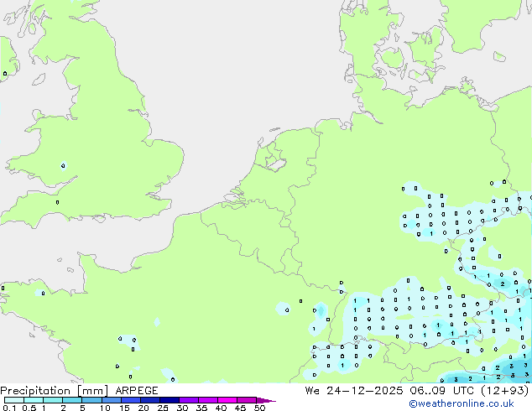532x411 pixels.
Task: Click the '50' legend scale number
Action: coord(259,408)
